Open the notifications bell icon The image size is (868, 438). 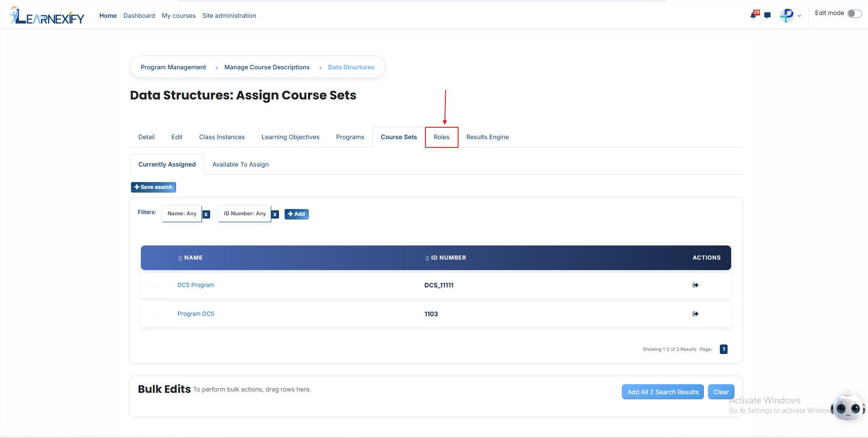pos(754,16)
